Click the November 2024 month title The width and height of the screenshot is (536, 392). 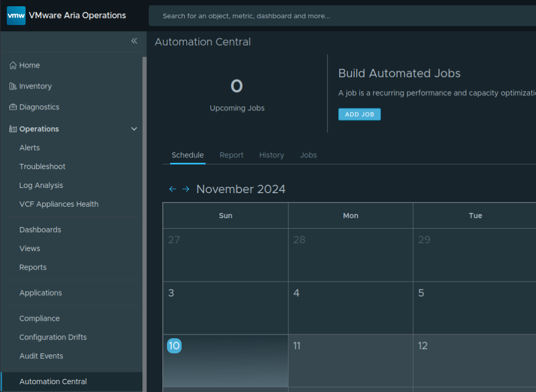(x=241, y=189)
